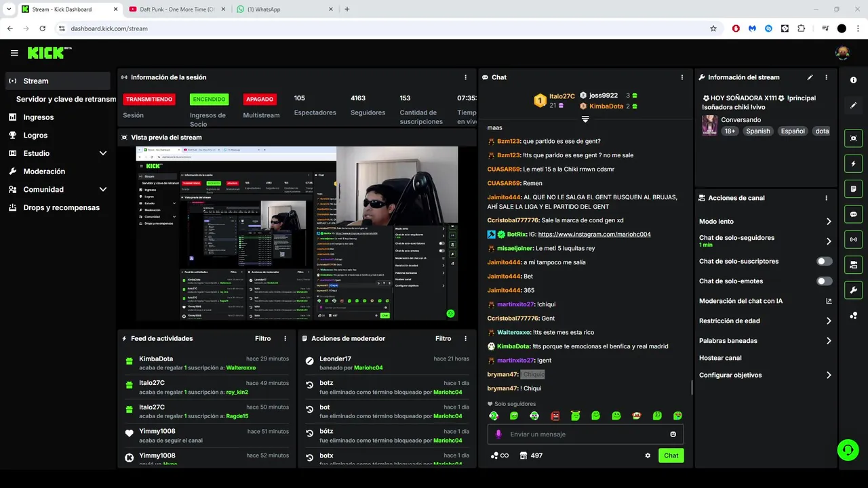Open Restricción de edad chevron
The height and width of the screenshot is (488, 868).
pos(829,321)
